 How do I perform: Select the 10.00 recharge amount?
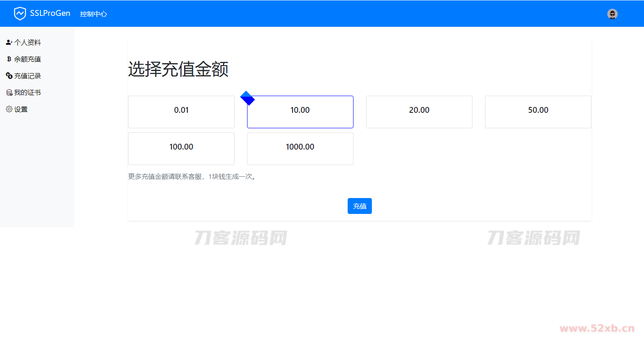[x=300, y=112]
